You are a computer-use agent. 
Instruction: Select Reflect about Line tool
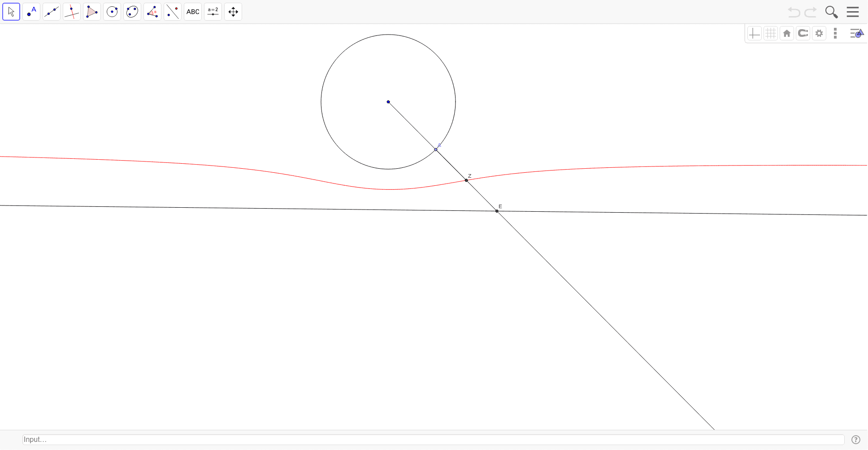tap(173, 12)
